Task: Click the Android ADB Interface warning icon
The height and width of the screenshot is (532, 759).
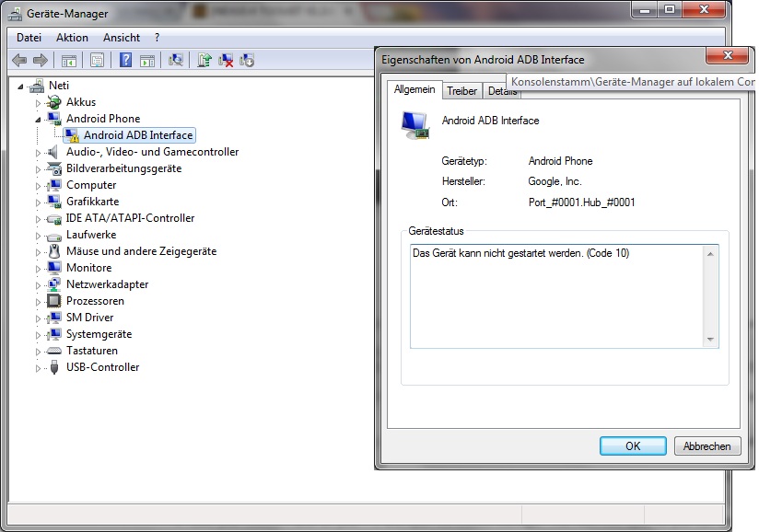Action: pos(72,135)
